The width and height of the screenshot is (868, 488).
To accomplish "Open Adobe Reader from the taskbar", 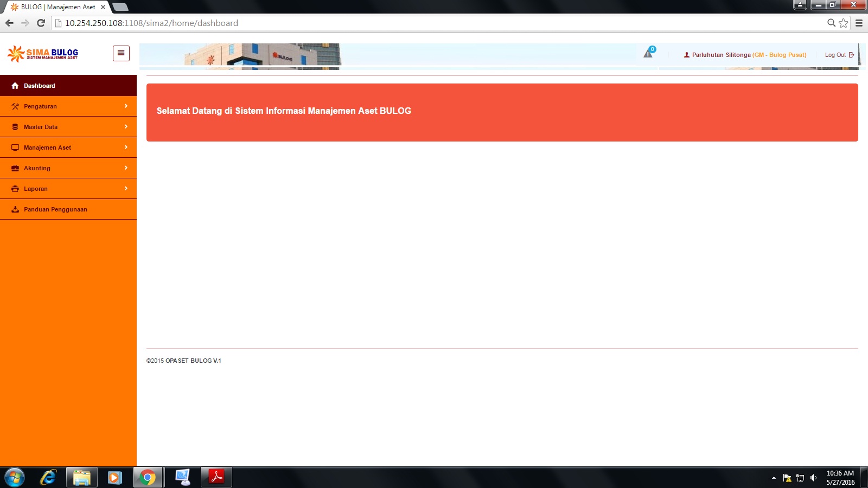I will point(216,477).
